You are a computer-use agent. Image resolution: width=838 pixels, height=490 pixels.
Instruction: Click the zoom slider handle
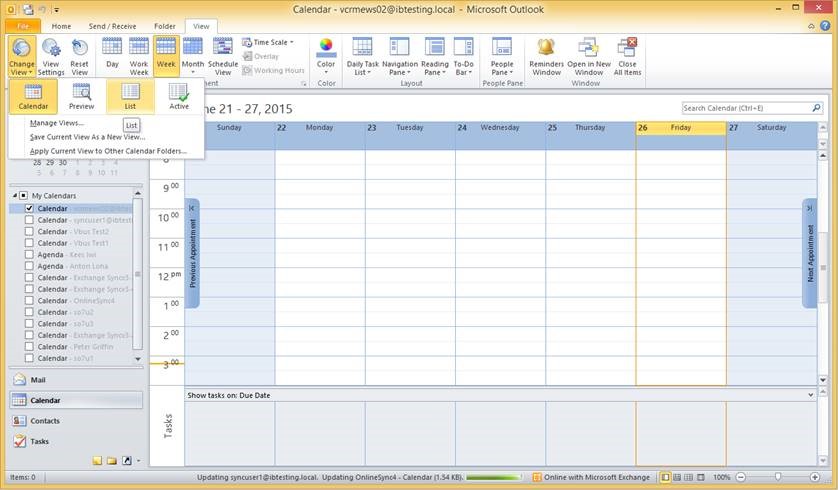point(778,477)
